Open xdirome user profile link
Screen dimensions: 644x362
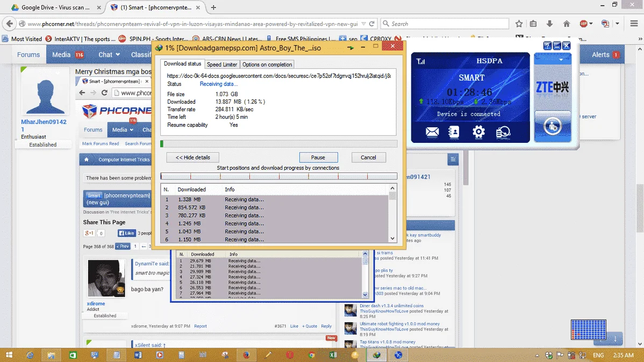(x=96, y=303)
